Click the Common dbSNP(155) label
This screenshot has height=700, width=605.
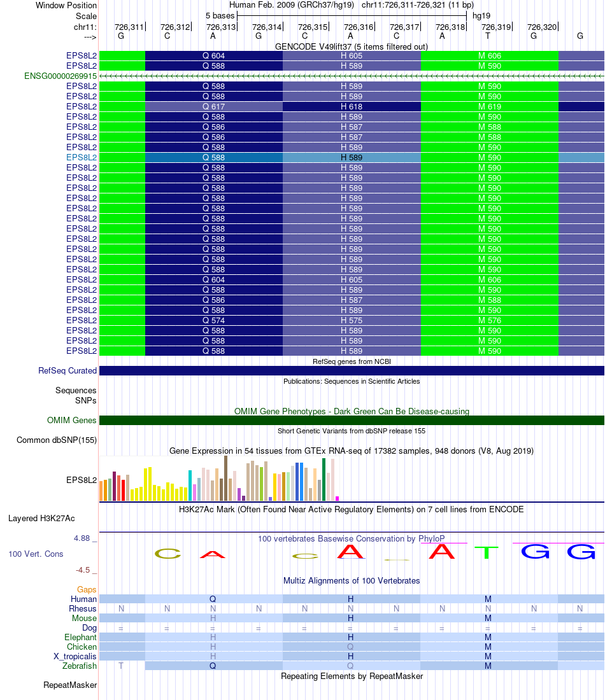(x=57, y=440)
